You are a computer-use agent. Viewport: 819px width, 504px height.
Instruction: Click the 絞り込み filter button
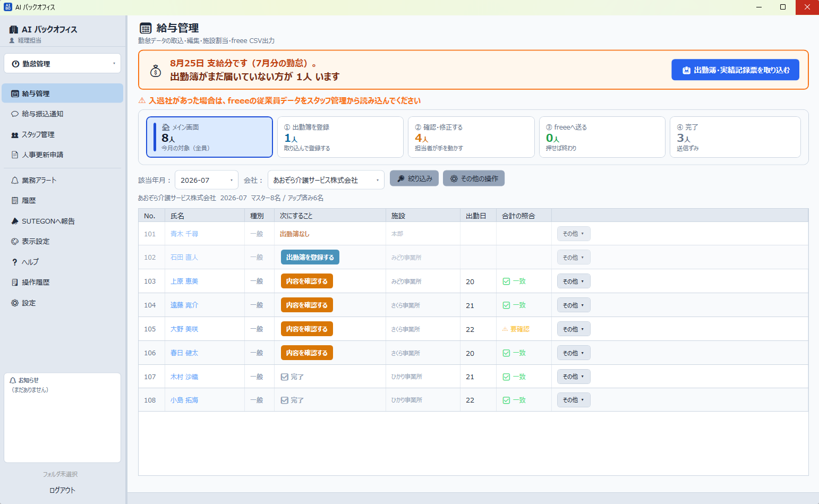click(414, 178)
